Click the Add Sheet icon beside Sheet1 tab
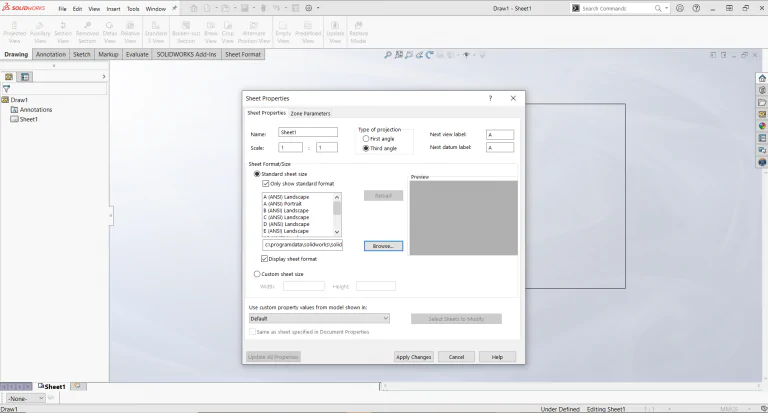This screenshot has height=413, width=768. pos(78,386)
